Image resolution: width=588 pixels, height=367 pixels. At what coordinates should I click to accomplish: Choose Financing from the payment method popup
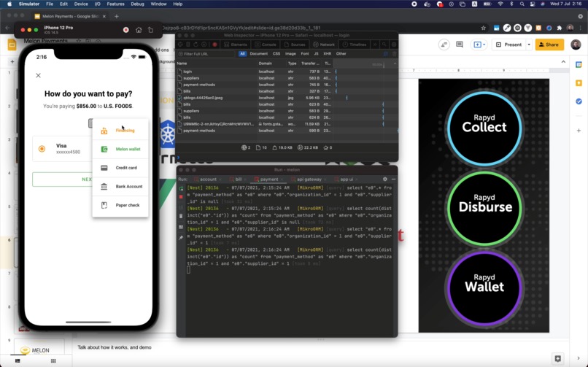120,131
